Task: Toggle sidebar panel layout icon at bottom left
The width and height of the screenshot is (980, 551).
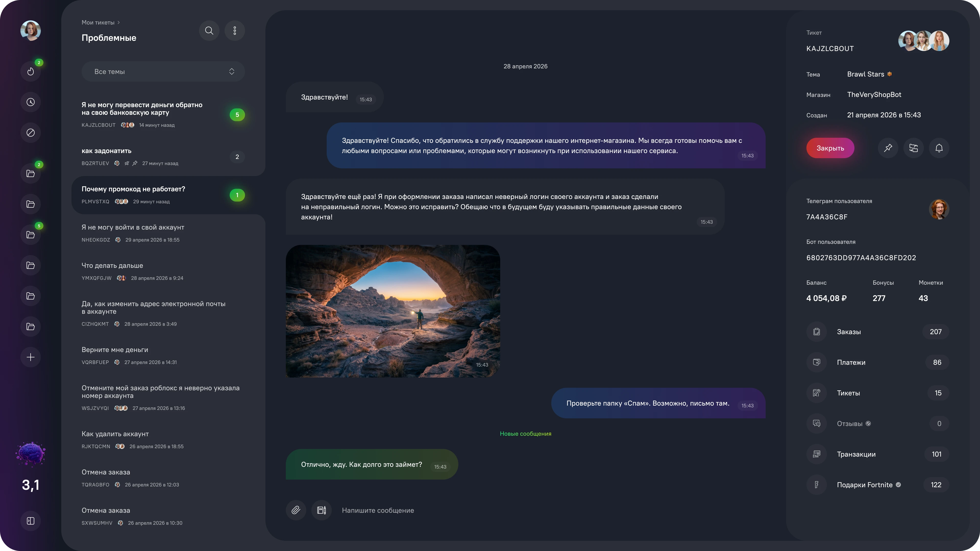Action: pyautogui.click(x=30, y=521)
